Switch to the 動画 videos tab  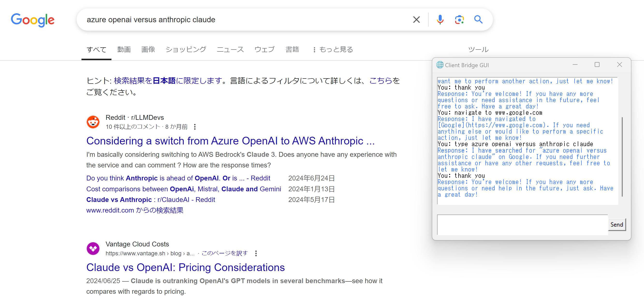(x=124, y=50)
